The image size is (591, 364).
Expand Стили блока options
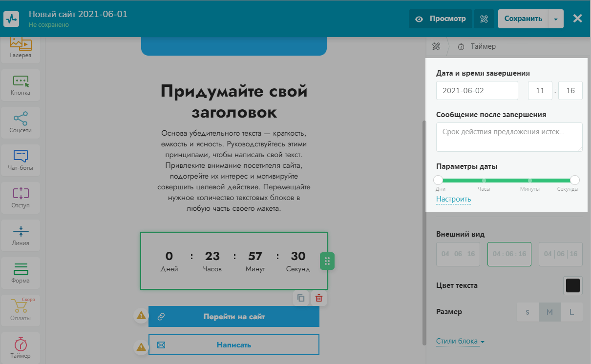(460, 341)
